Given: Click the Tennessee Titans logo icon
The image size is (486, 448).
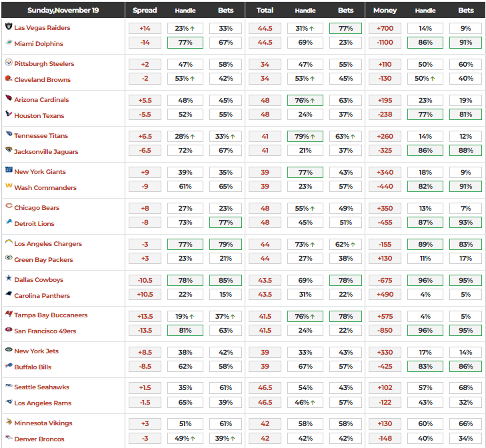Looking at the screenshot, I should tap(9, 134).
